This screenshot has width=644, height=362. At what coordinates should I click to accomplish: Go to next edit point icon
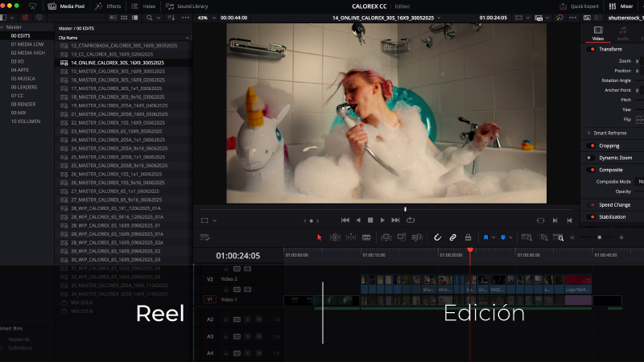coord(555,220)
